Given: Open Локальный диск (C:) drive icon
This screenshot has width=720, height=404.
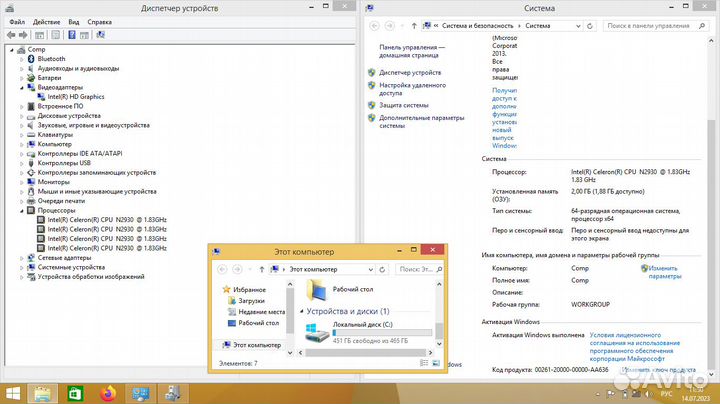Looking at the screenshot, I should point(317,332).
